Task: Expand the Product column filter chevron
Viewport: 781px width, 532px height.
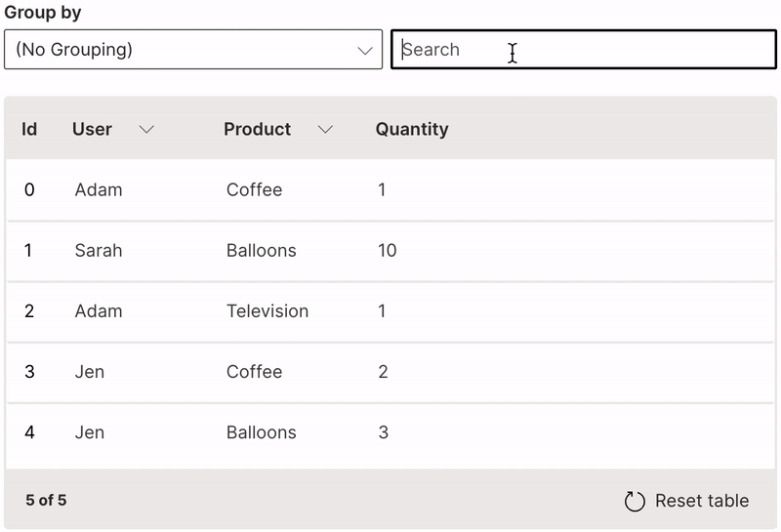Action: tap(325, 130)
